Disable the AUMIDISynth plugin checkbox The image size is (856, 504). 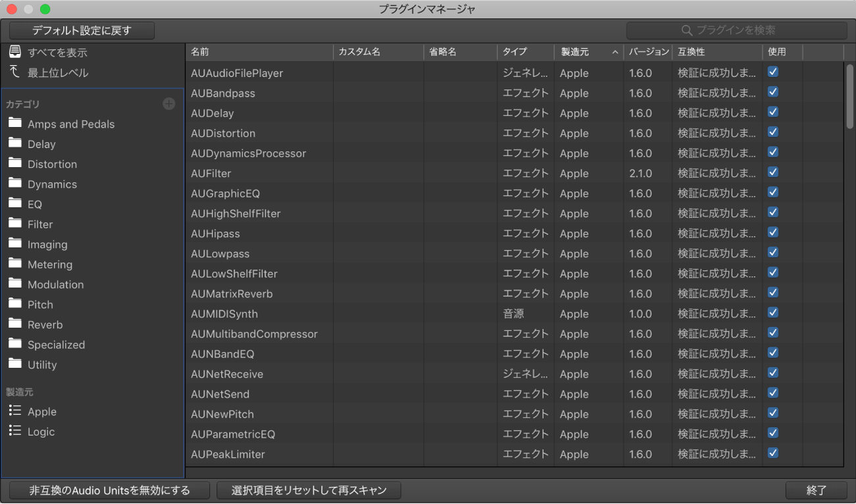(x=773, y=313)
